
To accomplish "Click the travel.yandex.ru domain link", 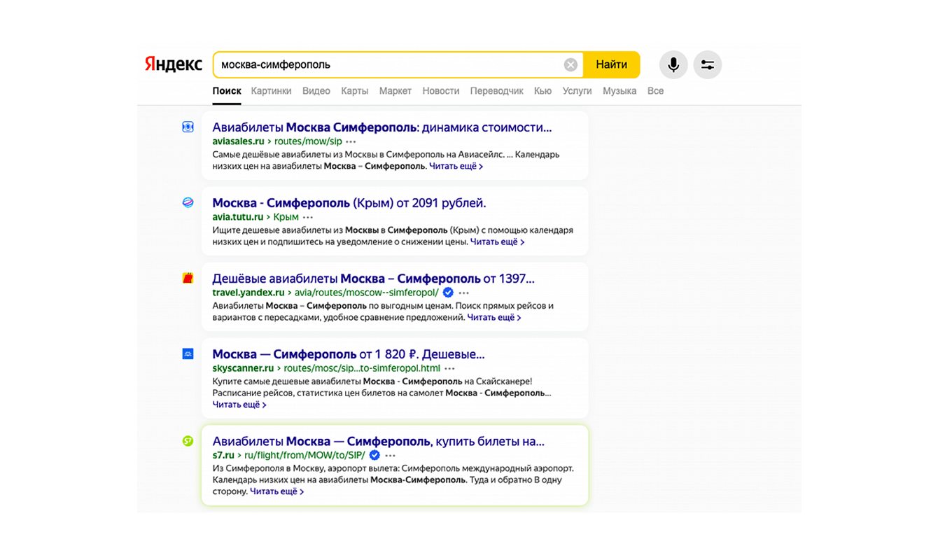I will click(248, 293).
